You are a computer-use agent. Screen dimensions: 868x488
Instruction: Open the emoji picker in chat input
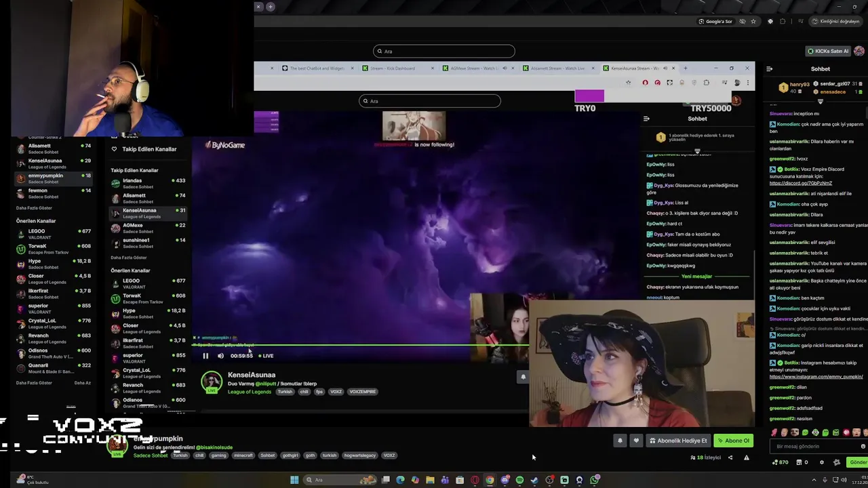coord(863,446)
